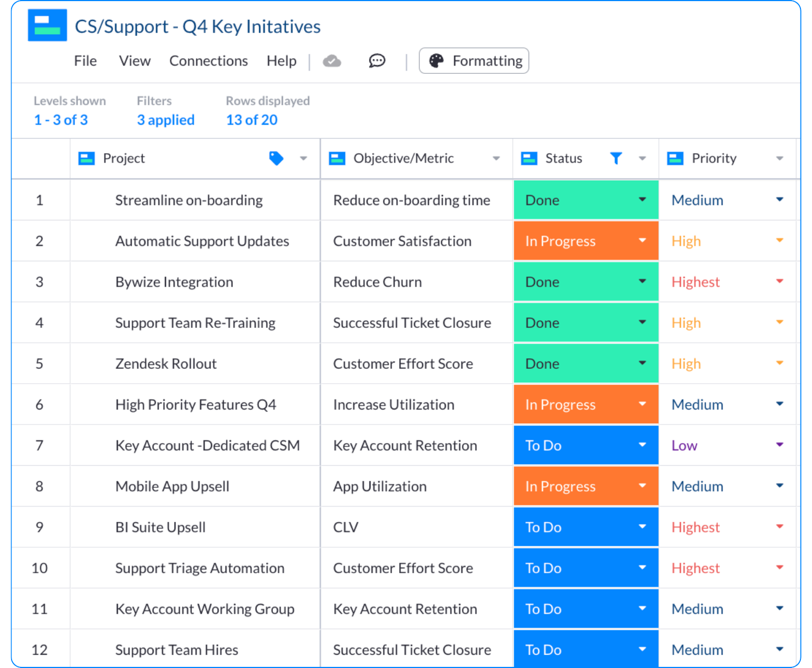812x668 pixels.
Task: Click the cloud sync status icon
Action: pos(332,61)
